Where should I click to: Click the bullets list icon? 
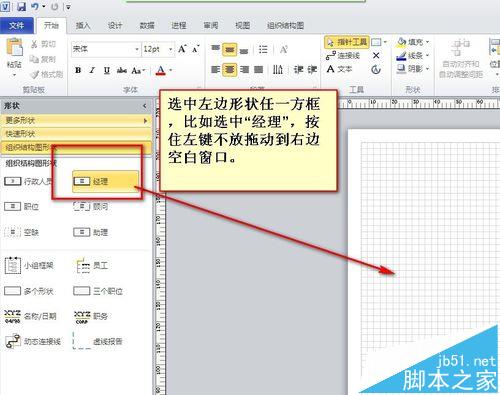coord(263,50)
